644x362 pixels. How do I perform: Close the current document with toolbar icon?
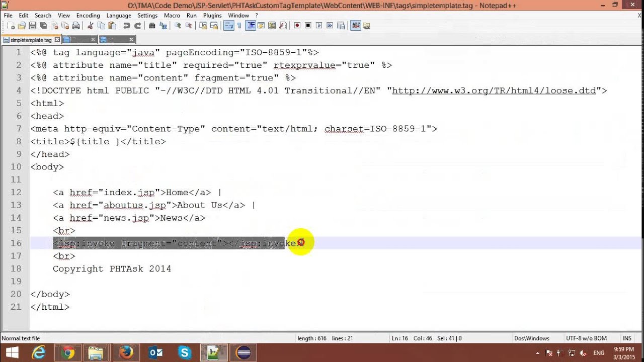coord(54,26)
